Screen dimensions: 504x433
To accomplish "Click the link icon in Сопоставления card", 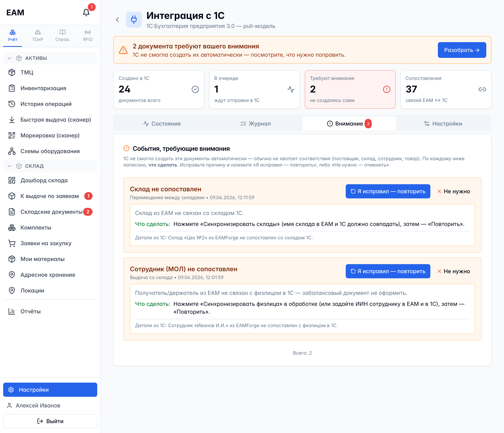I will [x=482, y=90].
